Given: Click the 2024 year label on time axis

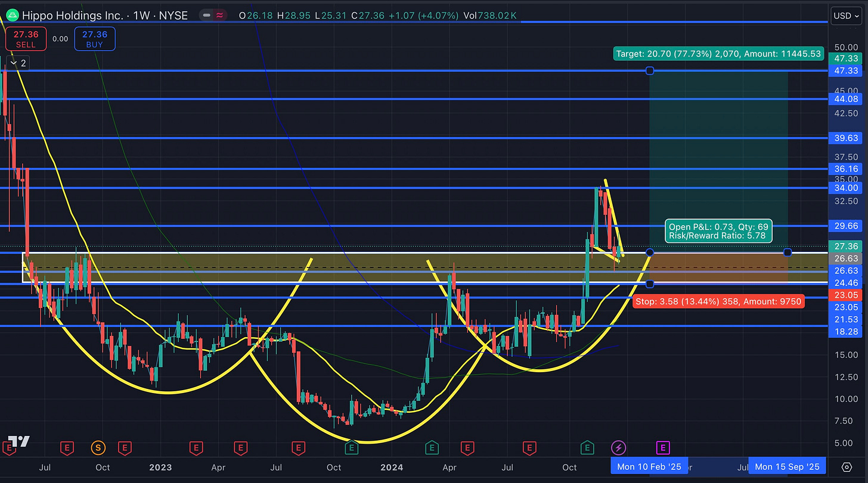Looking at the screenshot, I should [392, 467].
